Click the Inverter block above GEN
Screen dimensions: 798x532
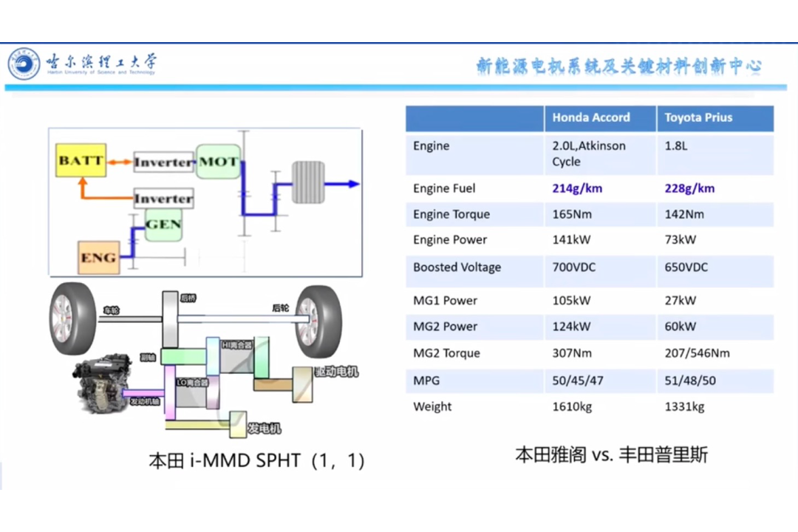[x=164, y=199]
